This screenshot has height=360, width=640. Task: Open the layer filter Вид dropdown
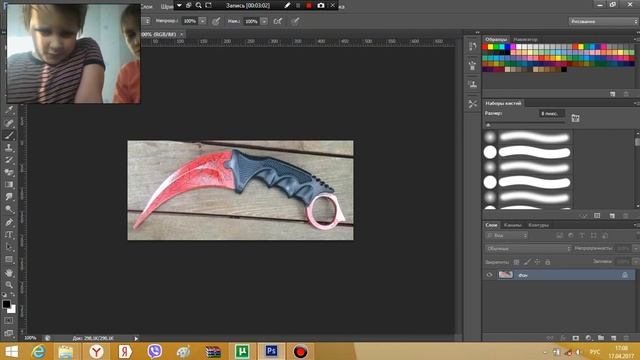pyautogui.click(x=507, y=236)
